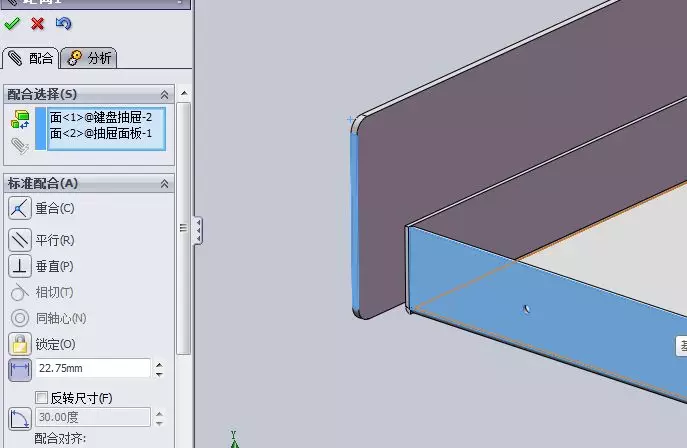
Task: Click the panel scrollbar up arrow
Action: [x=184, y=93]
